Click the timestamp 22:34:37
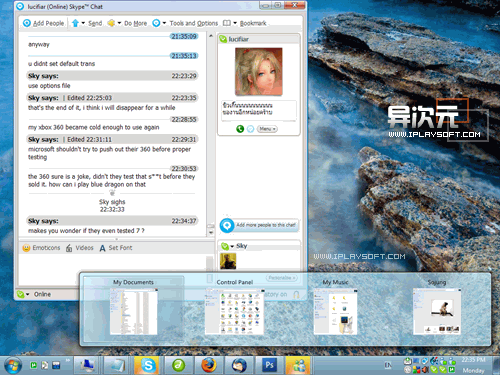500x375 pixels. point(184,221)
